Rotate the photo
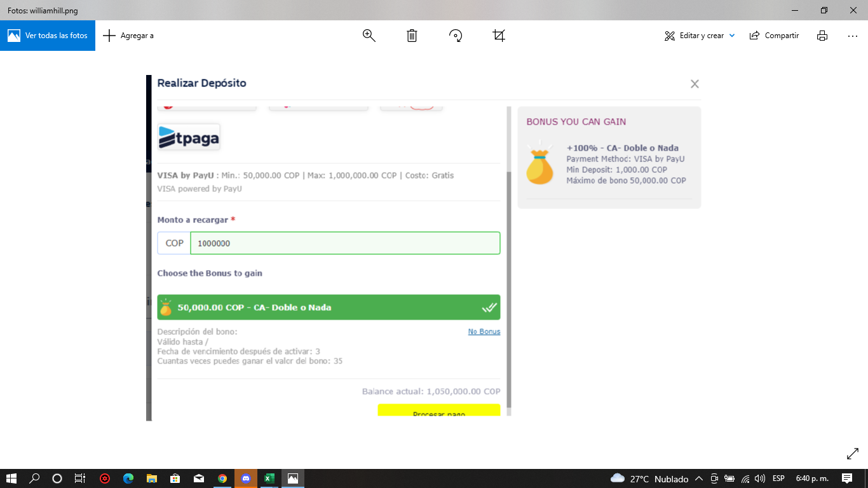Image resolution: width=868 pixels, height=488 pixels. click(456, 36)
